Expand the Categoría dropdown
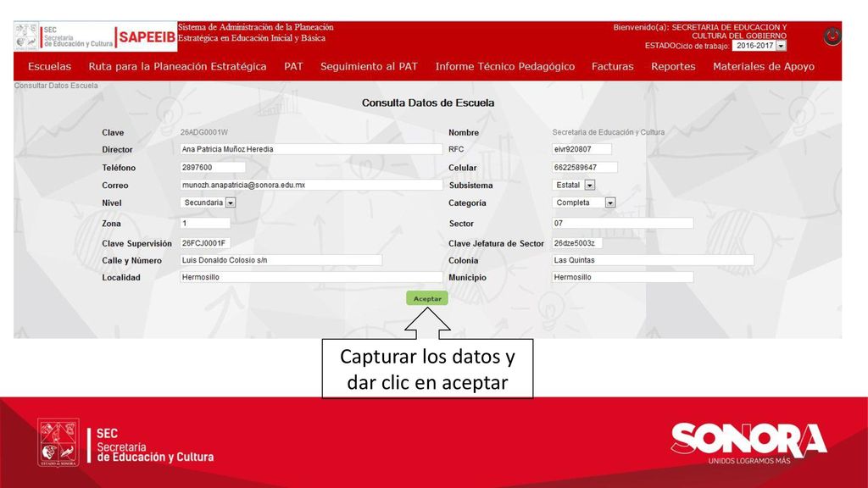This screenshot has width=868, height=488. [x=584, y=202]
